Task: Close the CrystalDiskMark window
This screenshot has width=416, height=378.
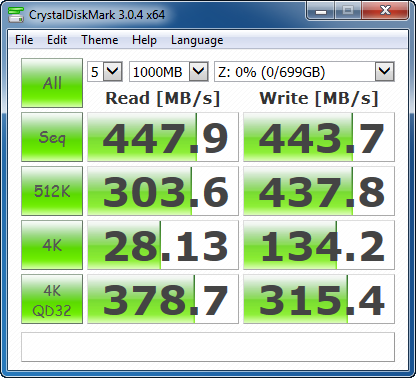Action: pos(385,11)
